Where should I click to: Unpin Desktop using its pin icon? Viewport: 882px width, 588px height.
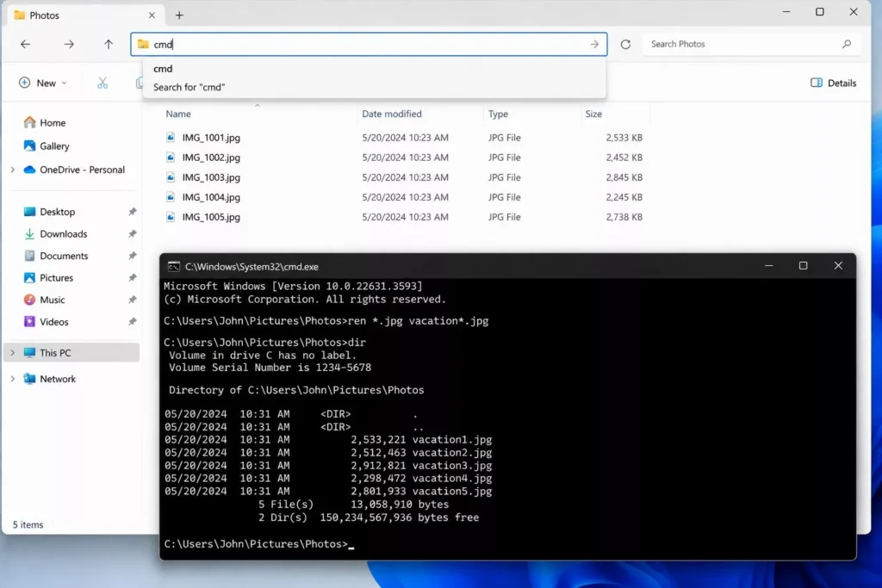pyautogui.click(x=132, y=212)
